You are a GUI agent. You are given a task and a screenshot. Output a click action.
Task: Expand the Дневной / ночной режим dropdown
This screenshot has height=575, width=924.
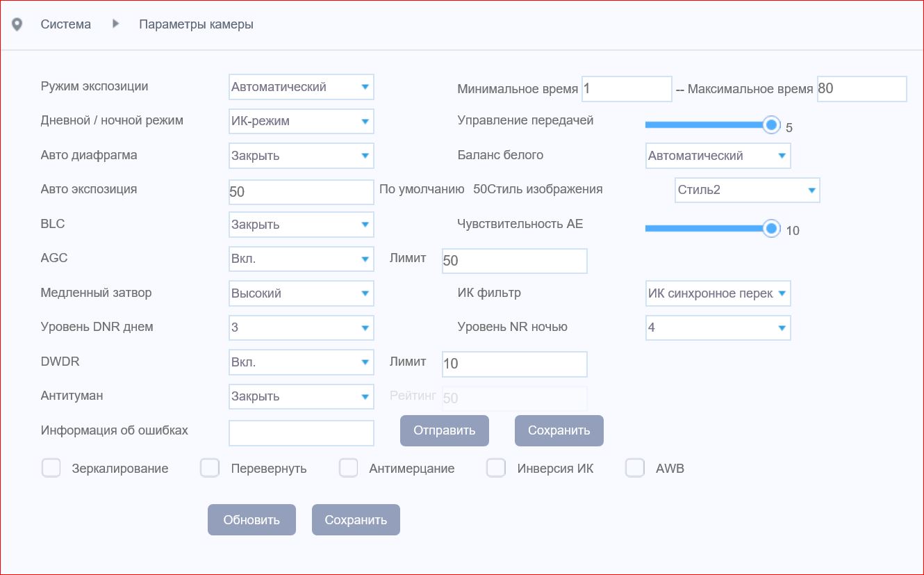pos(301,121)
